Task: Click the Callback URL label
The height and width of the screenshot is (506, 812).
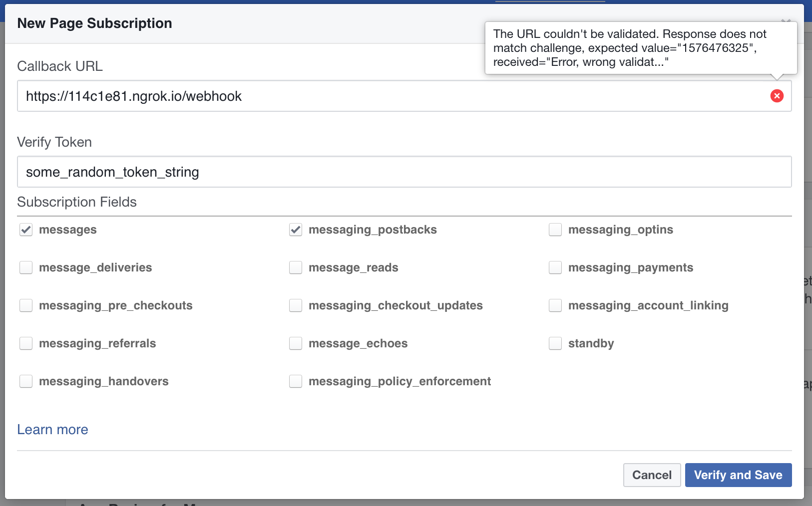Action: (60, 66)
